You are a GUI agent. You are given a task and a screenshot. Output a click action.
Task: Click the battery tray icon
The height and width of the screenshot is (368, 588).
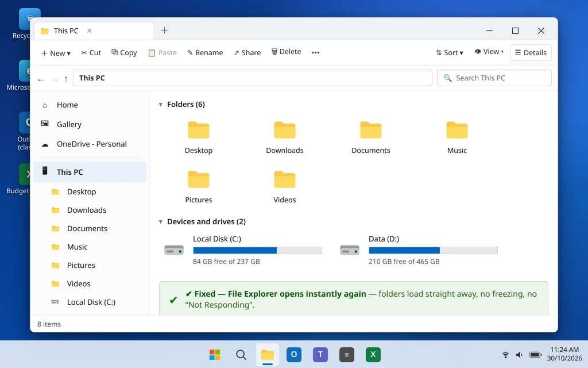[x=535, y=355]
